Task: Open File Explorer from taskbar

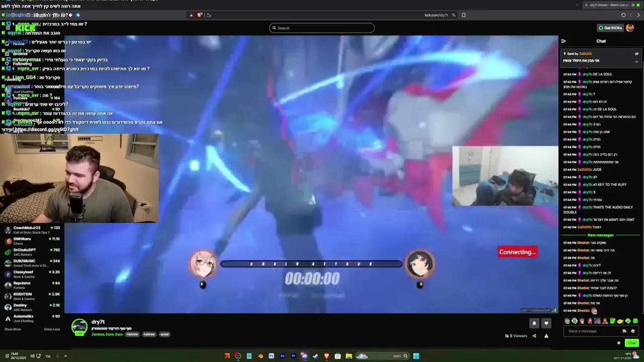Action: 349,356
